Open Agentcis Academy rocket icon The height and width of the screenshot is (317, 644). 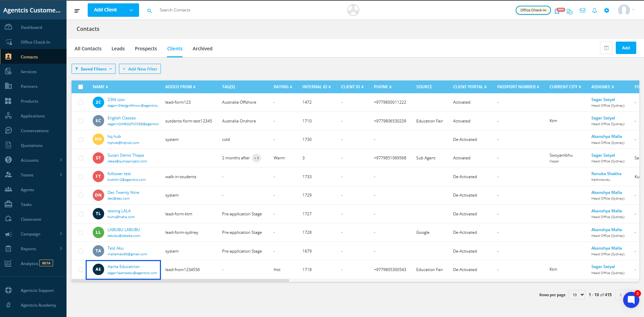coord(8,305)
